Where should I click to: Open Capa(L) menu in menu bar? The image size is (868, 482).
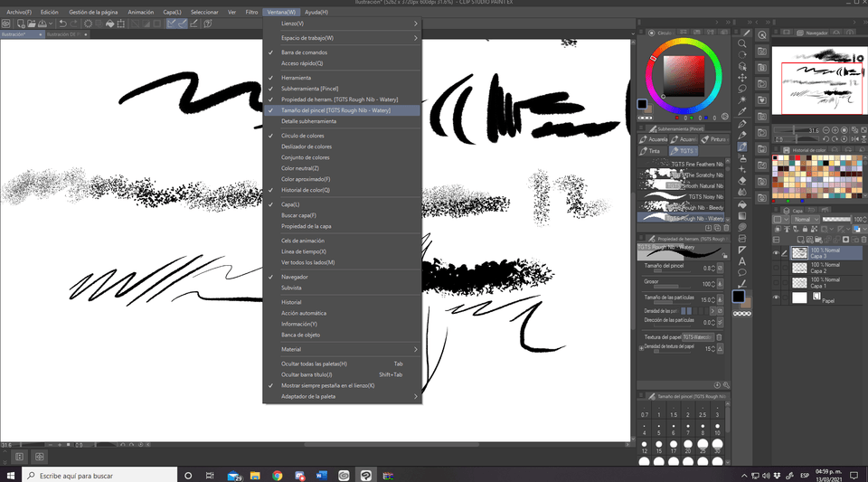[172, 12]
